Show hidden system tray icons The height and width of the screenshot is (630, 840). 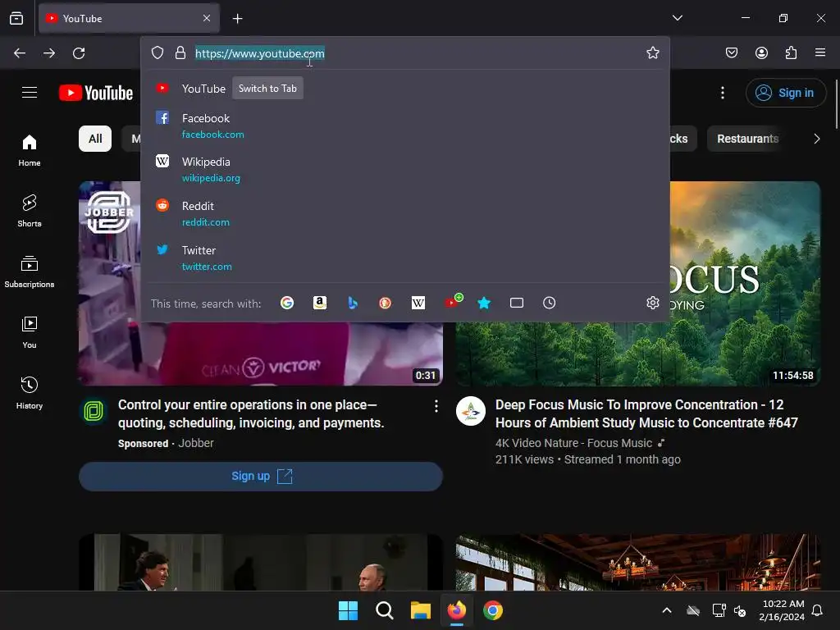(x=667, y=610)
